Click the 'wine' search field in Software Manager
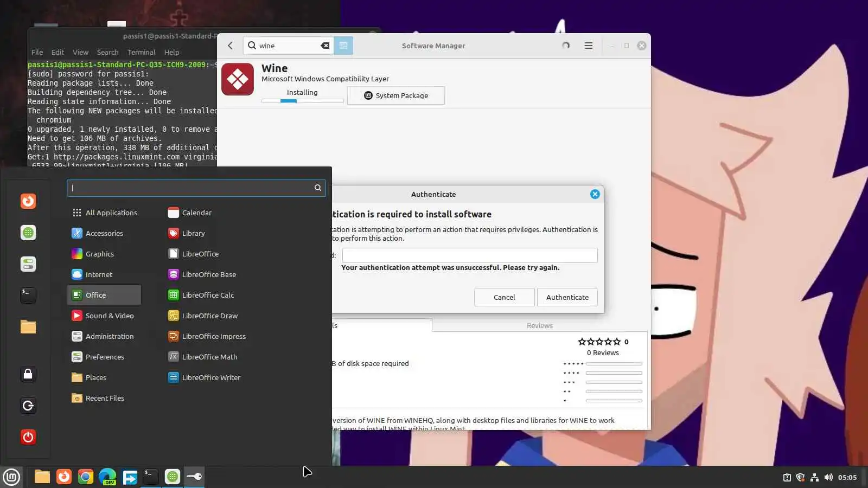 click(x=288, y=46)
